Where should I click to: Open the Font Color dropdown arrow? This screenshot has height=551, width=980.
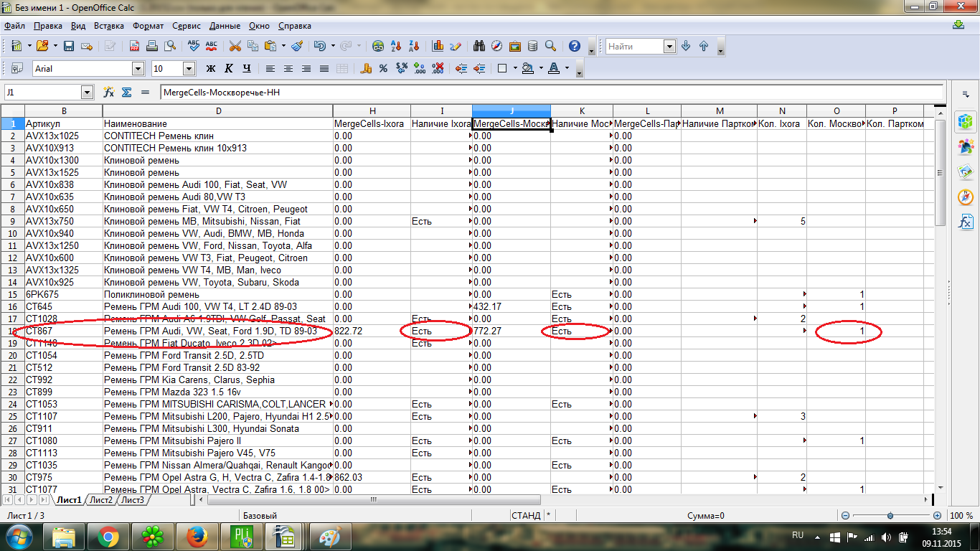tap(567, 68)
